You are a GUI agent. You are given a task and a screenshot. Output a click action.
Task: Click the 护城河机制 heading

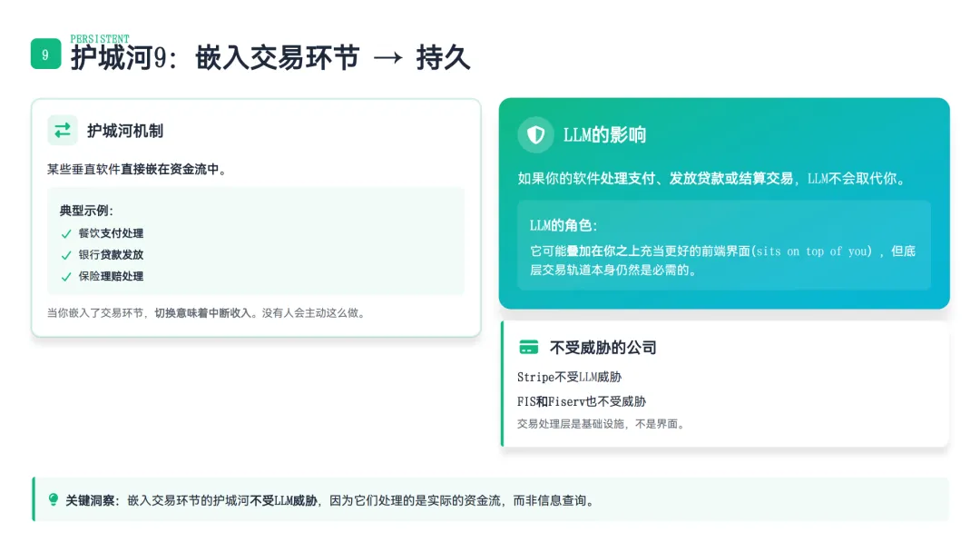tap(125, 131)
